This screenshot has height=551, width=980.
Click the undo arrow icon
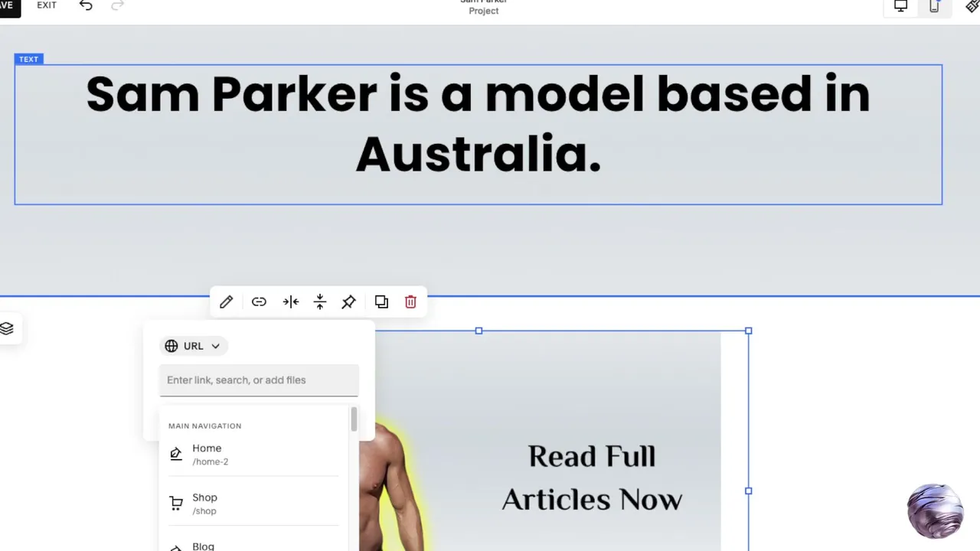tap(86, 5)
